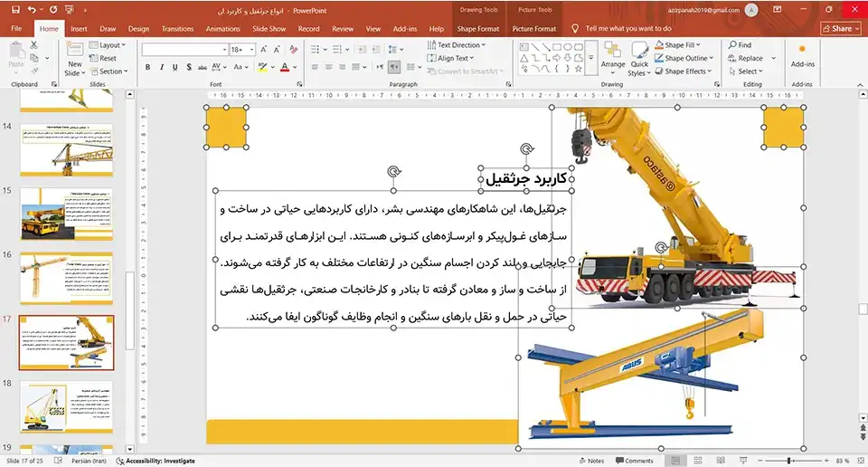This screenshot has width=868, height=467.
Task: Set left-to-right text direction
Action: tap(380, 67)
